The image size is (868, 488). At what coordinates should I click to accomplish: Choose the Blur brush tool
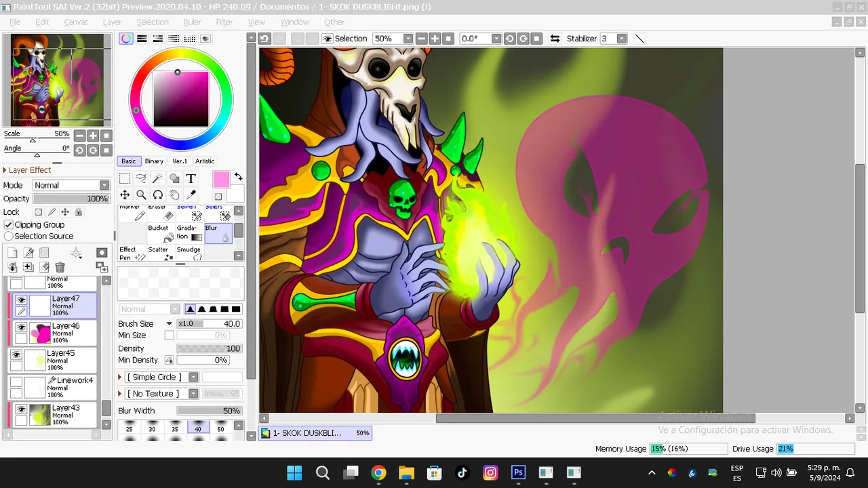218,233
